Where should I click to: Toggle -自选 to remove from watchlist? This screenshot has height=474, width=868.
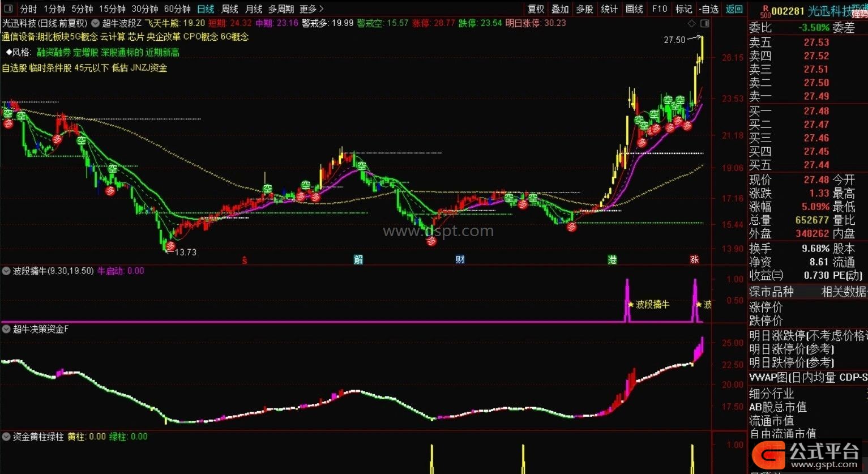709,9
